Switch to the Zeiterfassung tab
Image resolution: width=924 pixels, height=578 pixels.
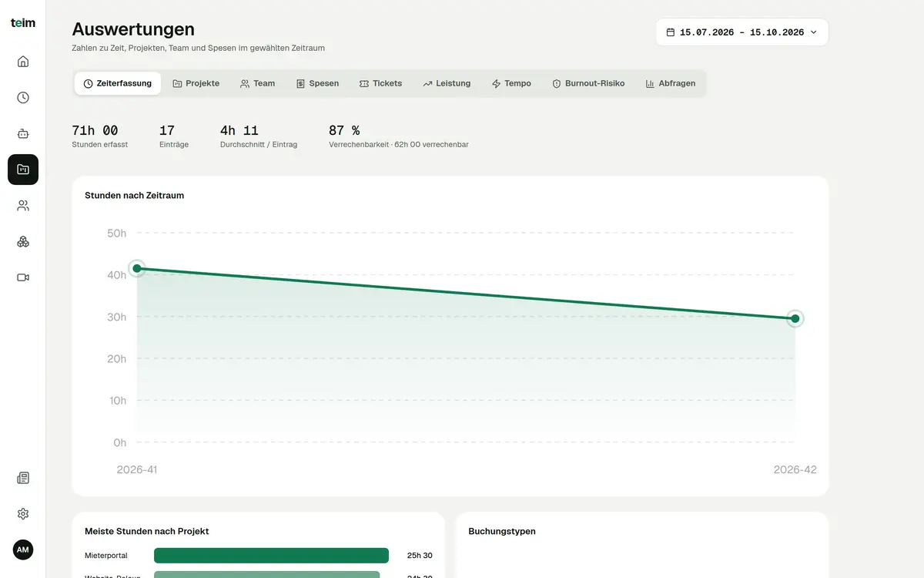118,83
